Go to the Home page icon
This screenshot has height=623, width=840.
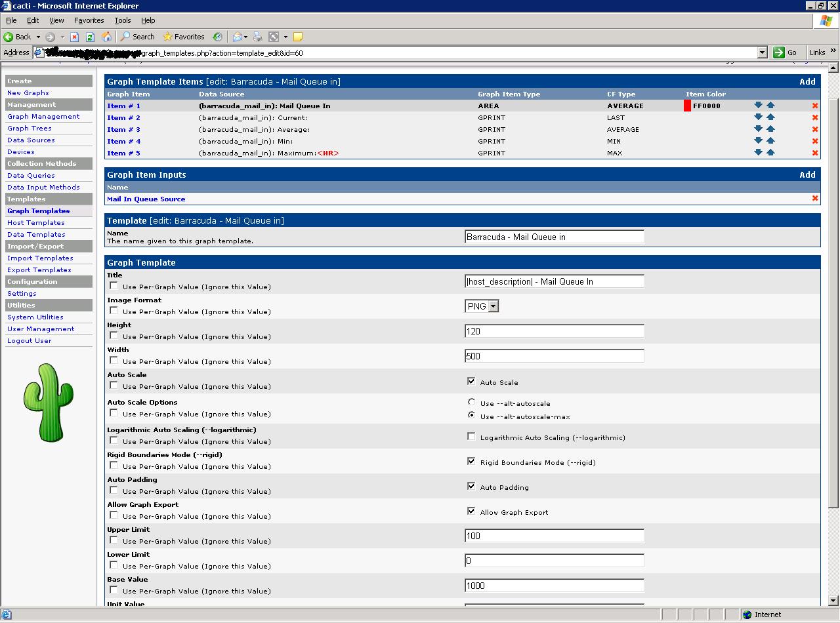[106, 37]
